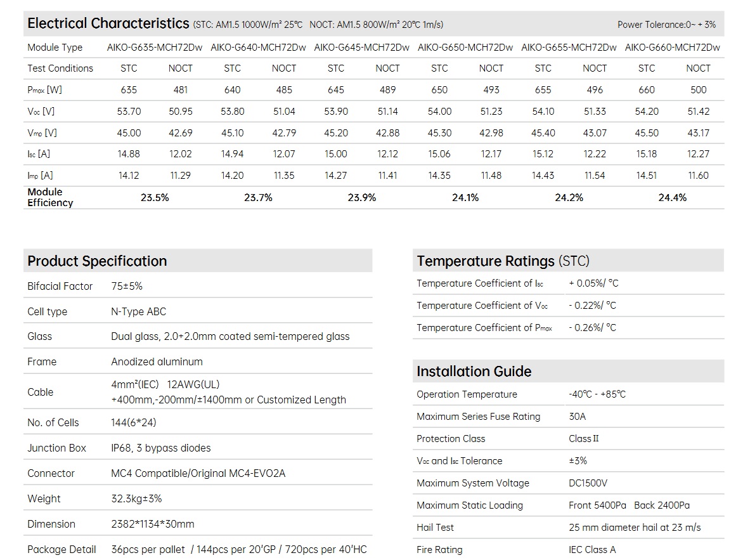The width and height of the screenshot is (743, 560).
Task: Select efficiency value '23.5%'
Action: (x=155, y=198)
